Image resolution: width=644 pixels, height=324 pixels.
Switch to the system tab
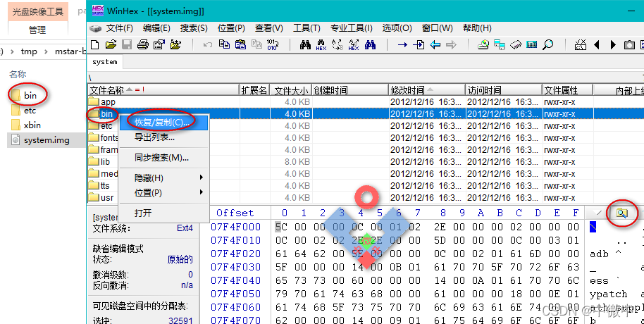click(x=105, y=62)
